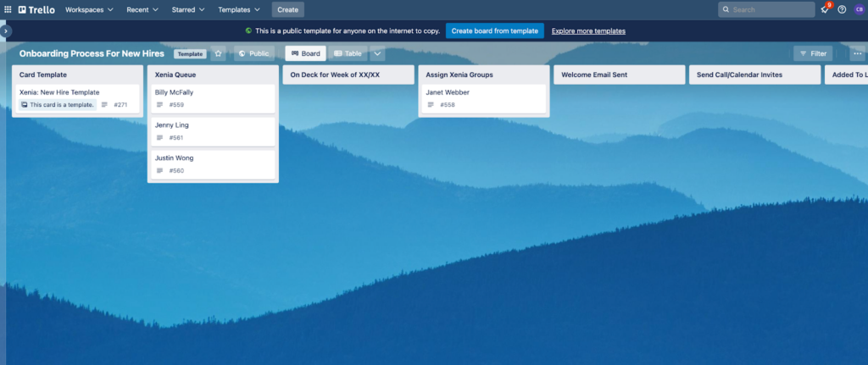Click card number #560
Viewport: 868px width, 365px height.
click(176, 170)
